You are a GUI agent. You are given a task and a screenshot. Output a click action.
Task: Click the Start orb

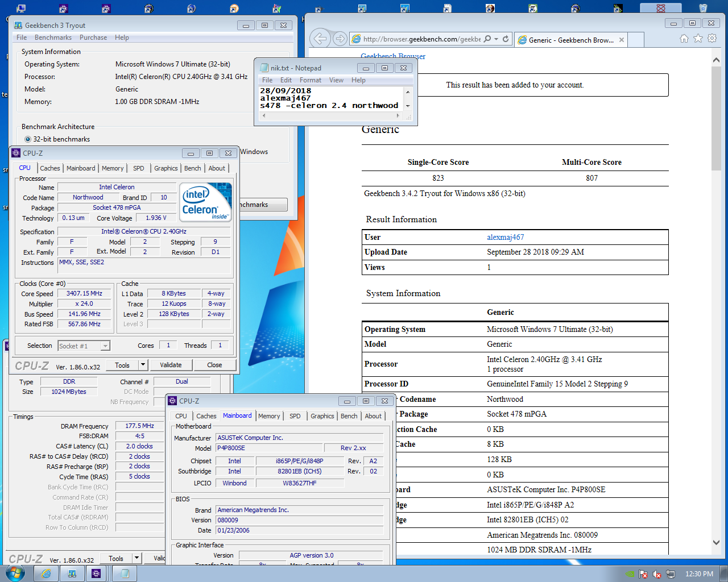pos(15,573)
